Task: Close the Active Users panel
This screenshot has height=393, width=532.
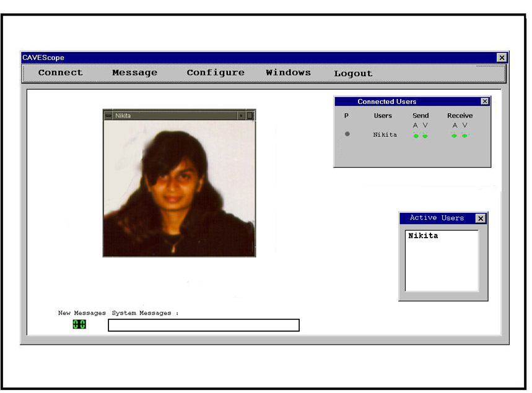Action: 481,218
